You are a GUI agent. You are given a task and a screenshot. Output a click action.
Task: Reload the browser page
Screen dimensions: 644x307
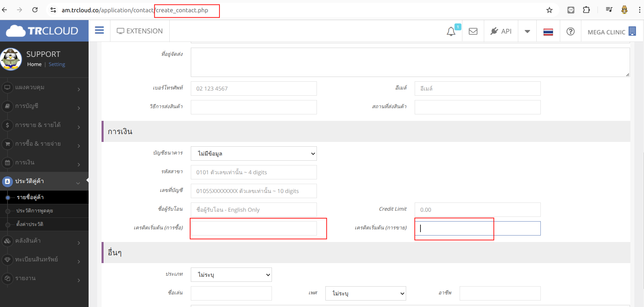pyautogui.click(x=35, y=10)
